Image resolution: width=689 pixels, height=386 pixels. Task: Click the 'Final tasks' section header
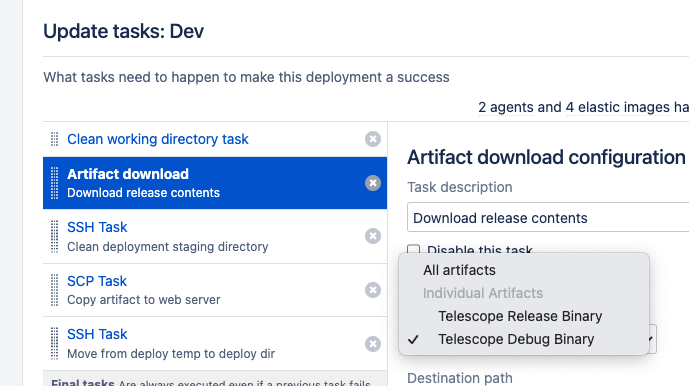point(83,382)
